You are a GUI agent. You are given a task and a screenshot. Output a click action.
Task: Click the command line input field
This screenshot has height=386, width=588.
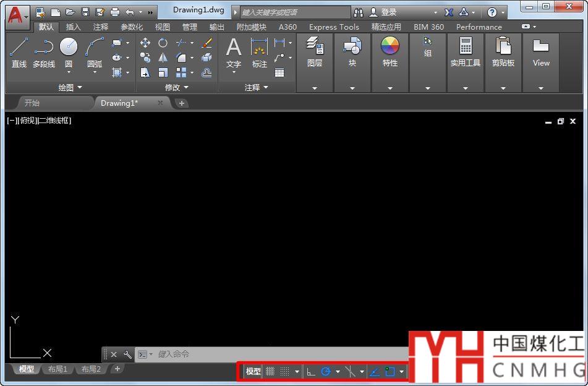(x=247, y=354)
